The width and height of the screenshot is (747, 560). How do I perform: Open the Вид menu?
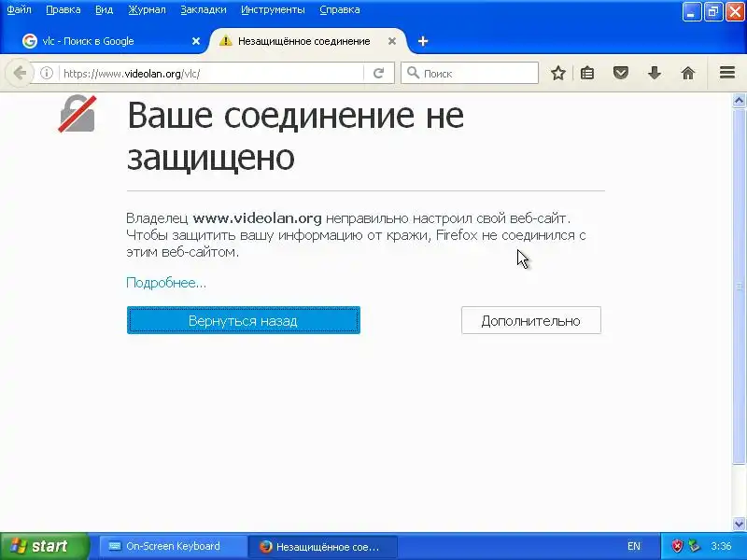click(x=105, y=9)
